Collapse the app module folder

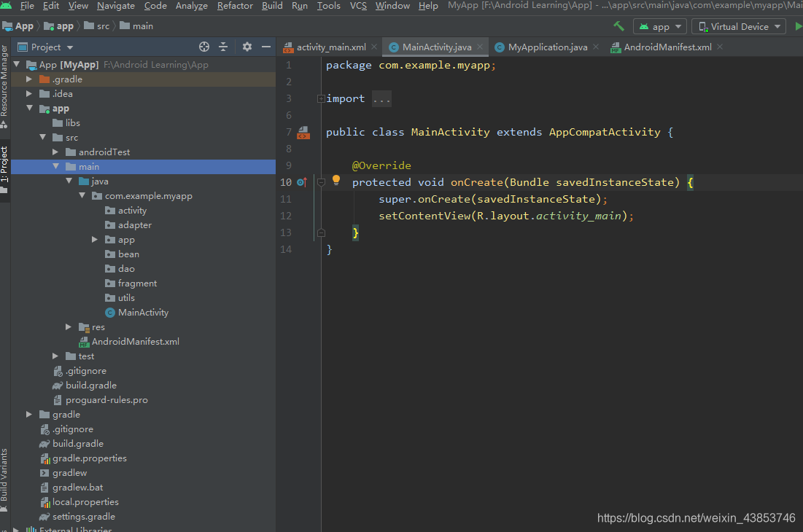[x=29, y=109]
